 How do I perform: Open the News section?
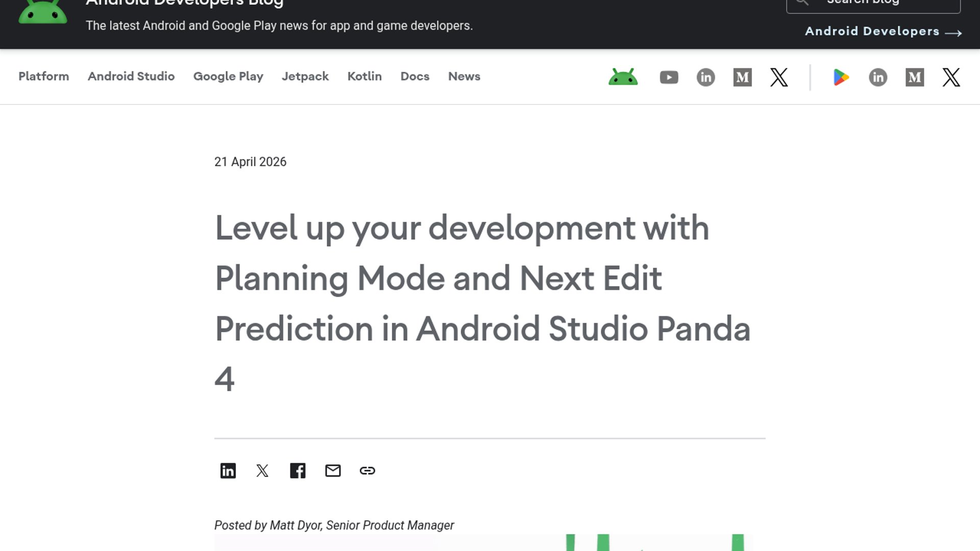(x=464, y=77)
